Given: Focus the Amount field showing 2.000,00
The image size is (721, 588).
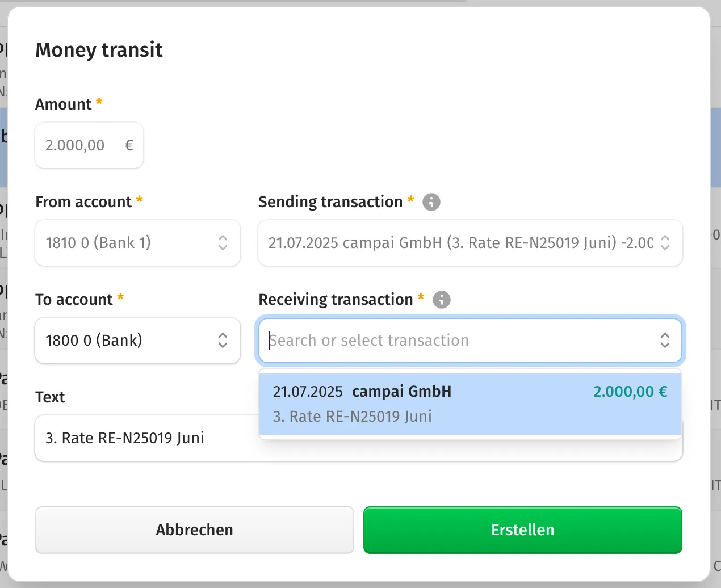Looking at the screenshot, I should coord(89,145).
